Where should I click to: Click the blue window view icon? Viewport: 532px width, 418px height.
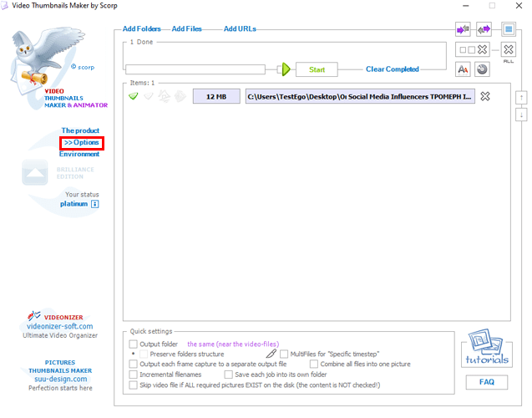[x=509, y=29]
